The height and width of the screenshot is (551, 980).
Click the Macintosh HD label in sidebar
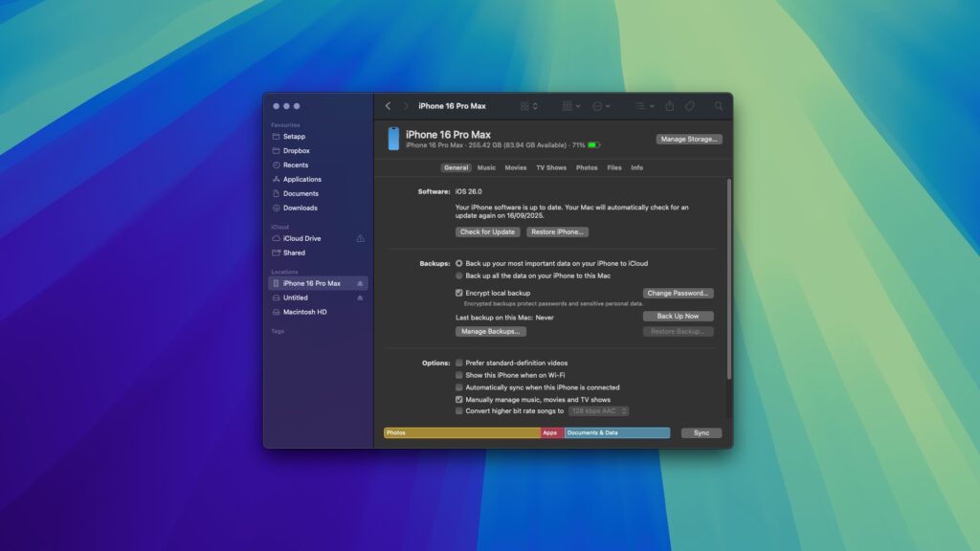[x=305, y=313]
